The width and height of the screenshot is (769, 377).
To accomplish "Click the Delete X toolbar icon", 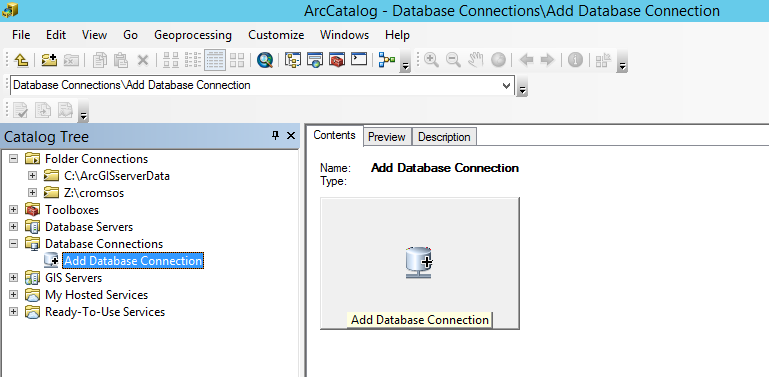I will click(x=143, y=60).
